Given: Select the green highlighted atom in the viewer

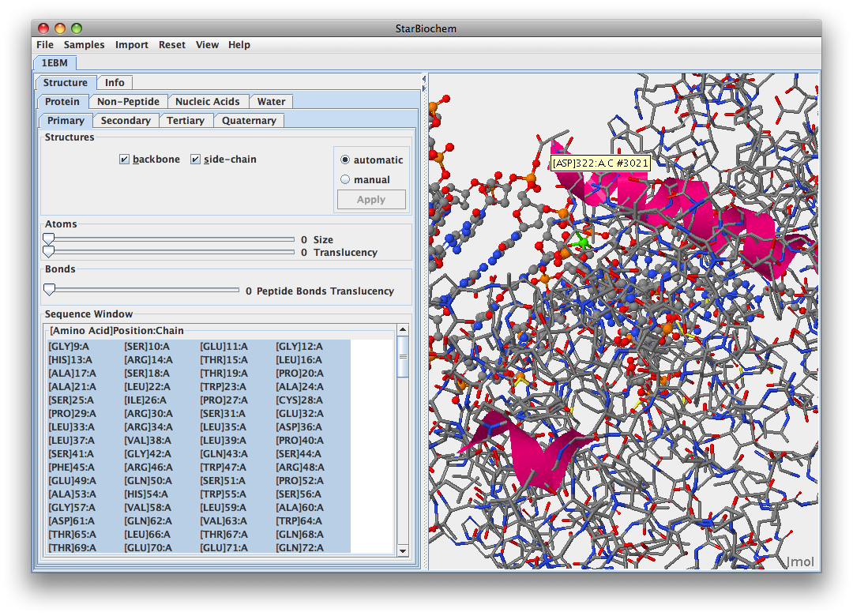Looking at the screenshot, I should tap(582, 242).
